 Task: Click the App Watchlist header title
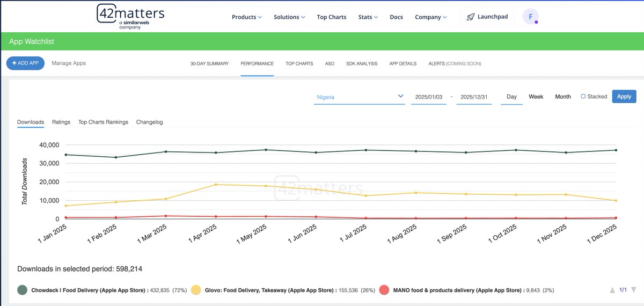32,41
